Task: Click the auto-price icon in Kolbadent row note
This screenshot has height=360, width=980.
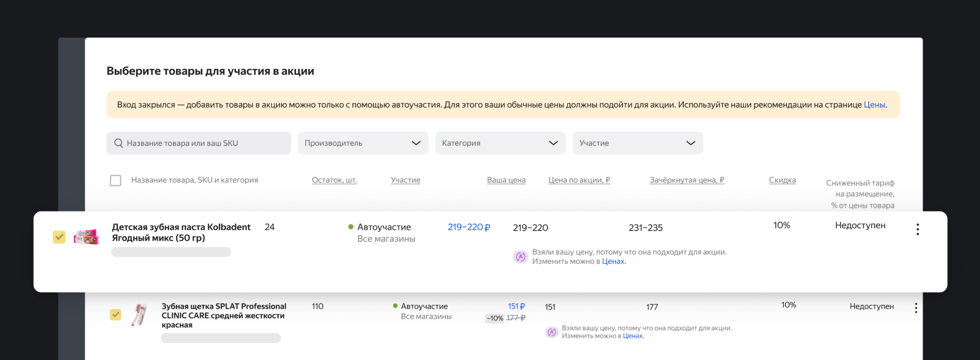Action: click(x=520, y=256)
